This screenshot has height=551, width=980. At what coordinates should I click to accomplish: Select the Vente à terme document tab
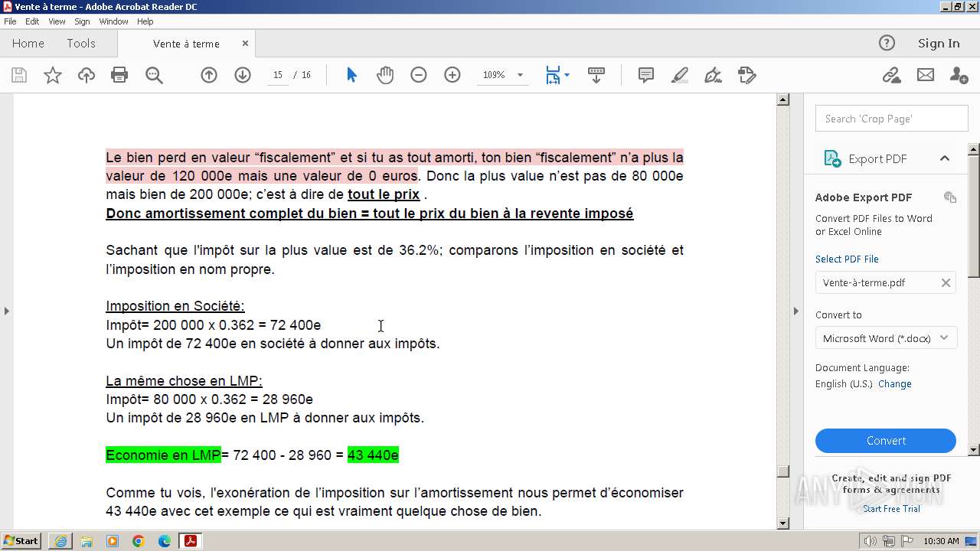tap(186, 44)
